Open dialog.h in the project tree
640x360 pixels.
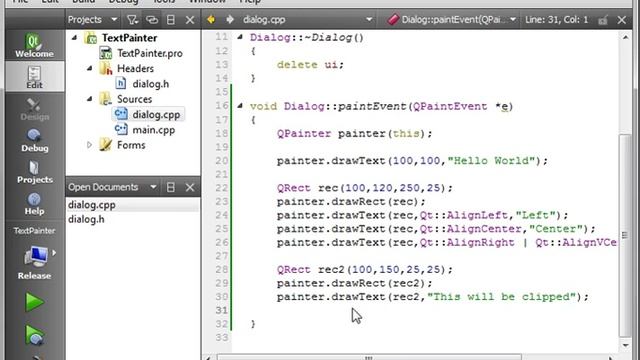click(150, 84)
